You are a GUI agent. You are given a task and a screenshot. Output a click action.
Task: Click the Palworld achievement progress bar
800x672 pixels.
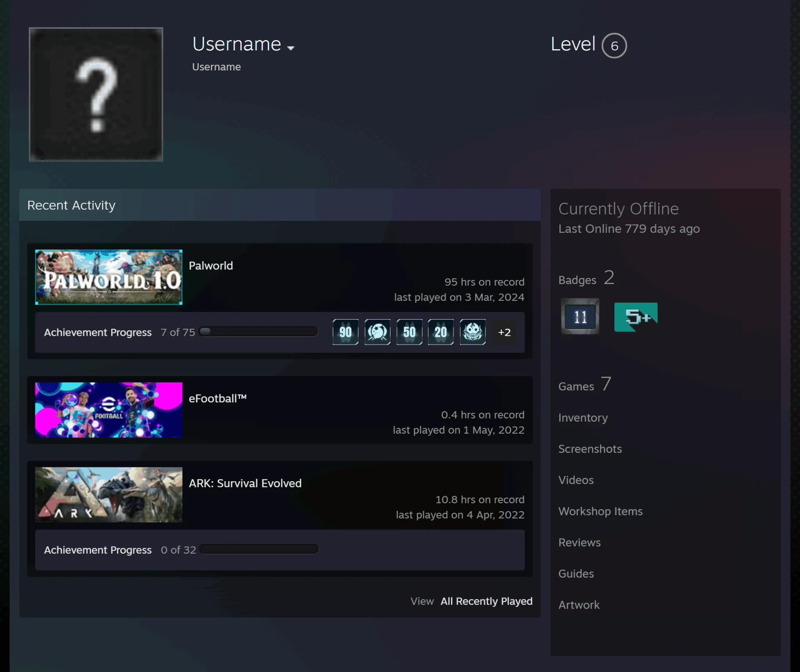point(258,332)
